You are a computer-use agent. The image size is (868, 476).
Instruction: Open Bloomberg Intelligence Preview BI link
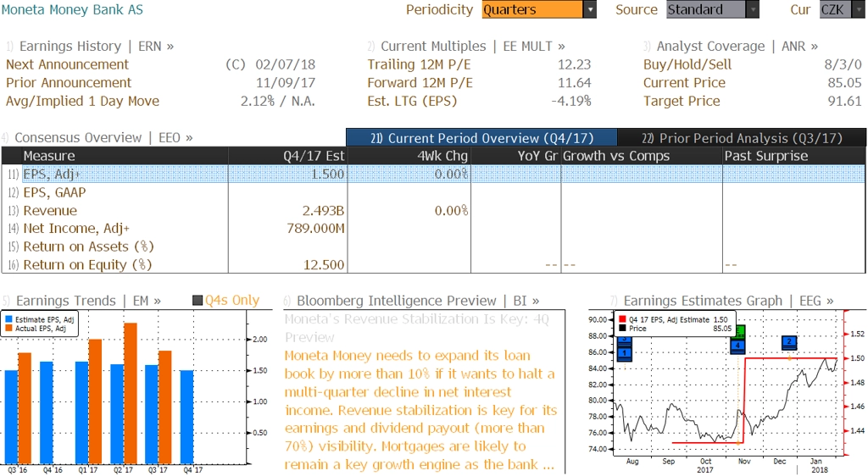[x=418, y=301]
